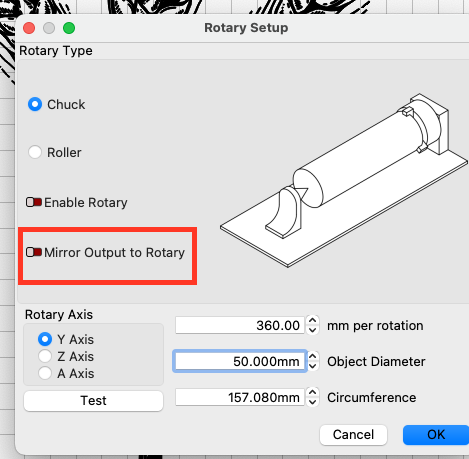
Task: Choose Z Axis as rotary axis
Action: point(45,356)
